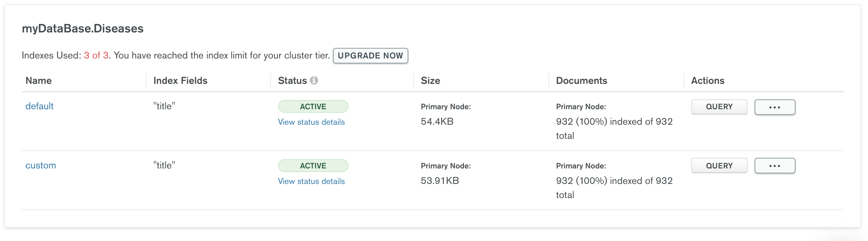Click UPGRADE NOW button

pos(370,56)
